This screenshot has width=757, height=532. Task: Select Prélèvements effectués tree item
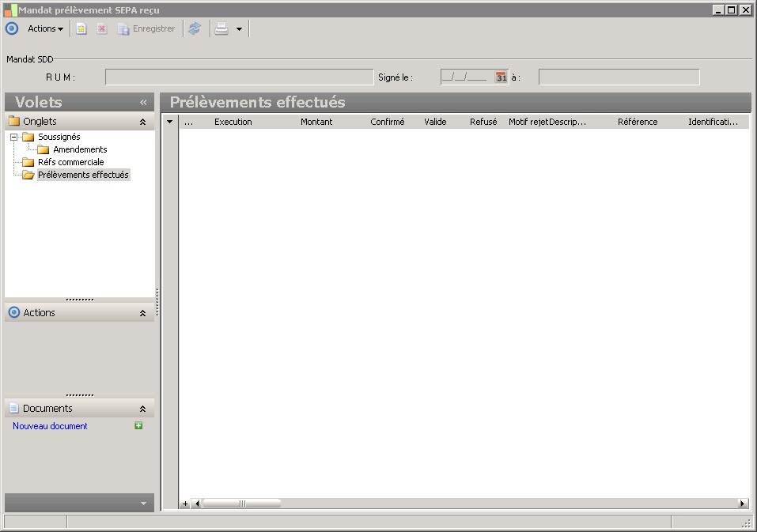click(83, 175)
